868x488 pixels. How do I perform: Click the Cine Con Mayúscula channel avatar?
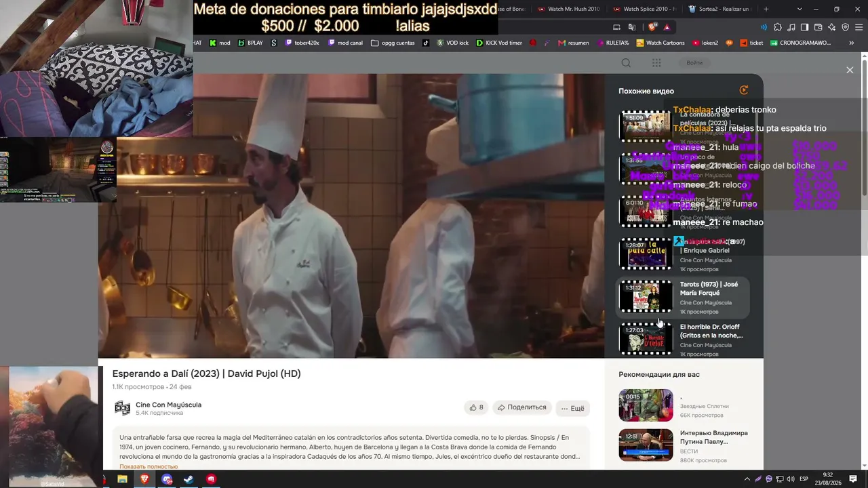pyautogui.click(x=122, y=408)
